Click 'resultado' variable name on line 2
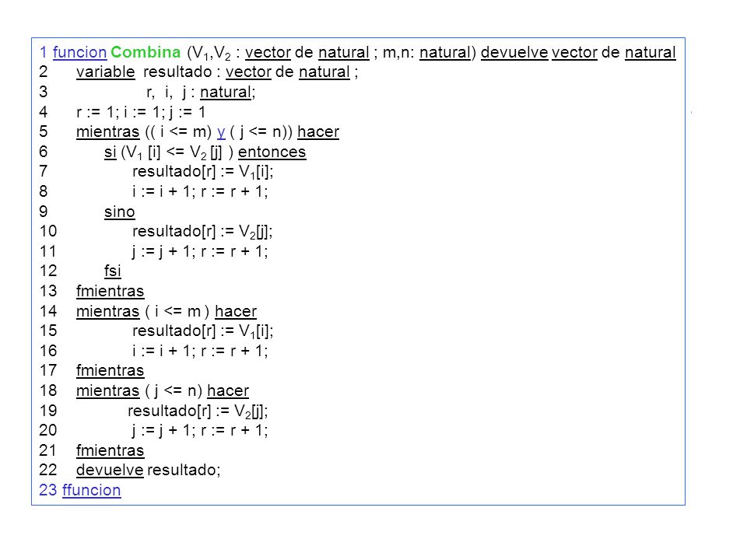747x560 pixels. coord(177,72)
